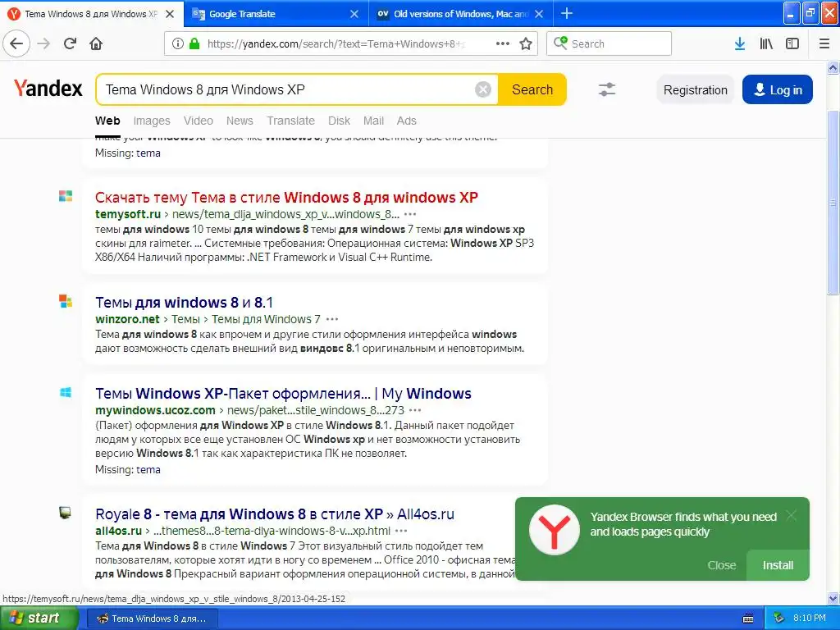Open result 'Скачать тему Тема в стиле Windows 8'
The height and width of the screenshot is (630, 840).
pyautogui.click(x=286, y=198)
